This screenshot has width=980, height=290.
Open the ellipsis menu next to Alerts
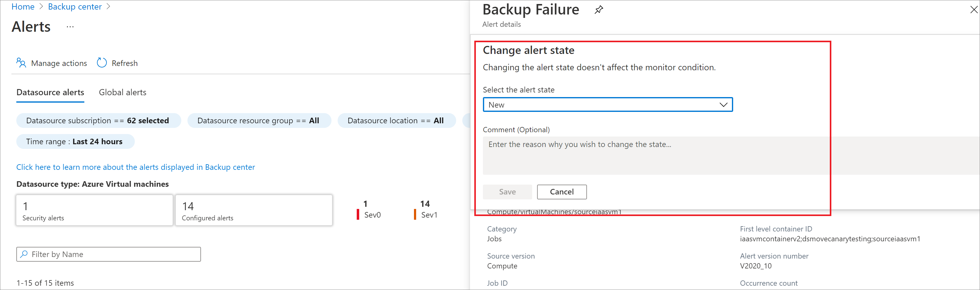pyautogui.click(x=70, y=27)
